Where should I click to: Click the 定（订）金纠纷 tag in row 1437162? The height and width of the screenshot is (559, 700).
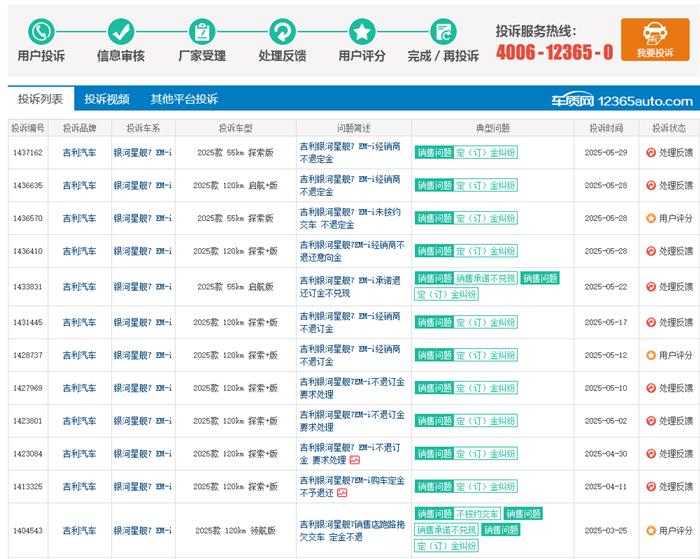(x=486, y=153)
